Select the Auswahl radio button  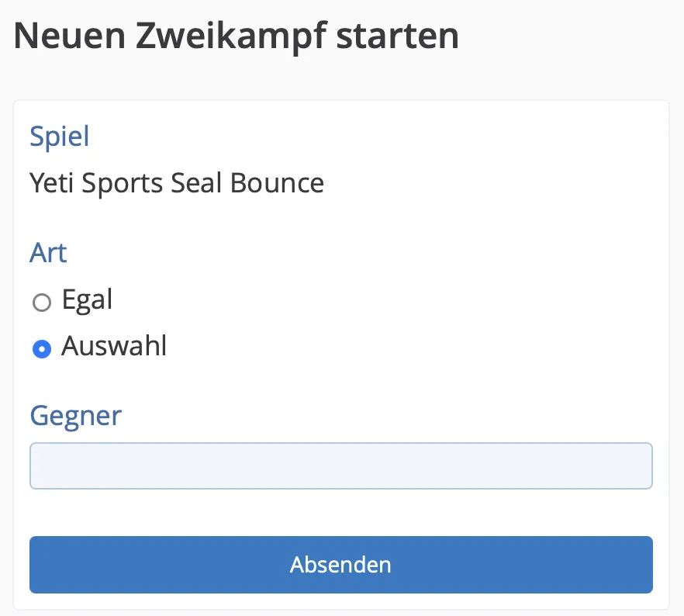(41, 349)
